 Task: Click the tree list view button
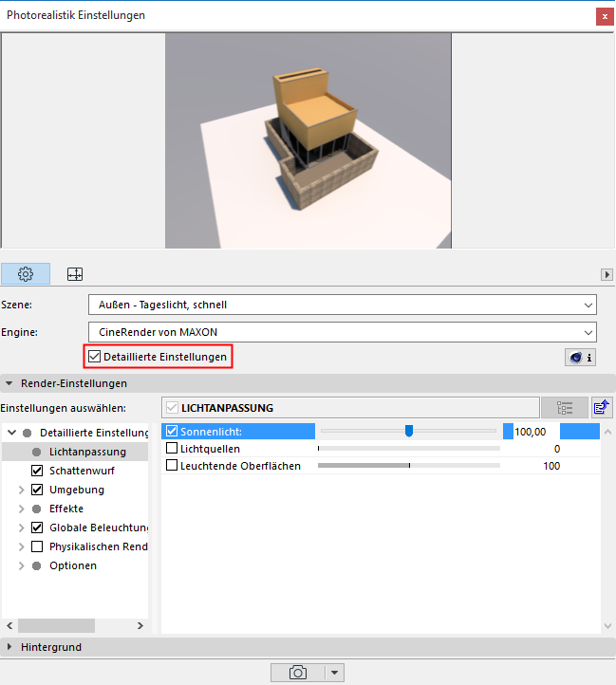(565, 408)
